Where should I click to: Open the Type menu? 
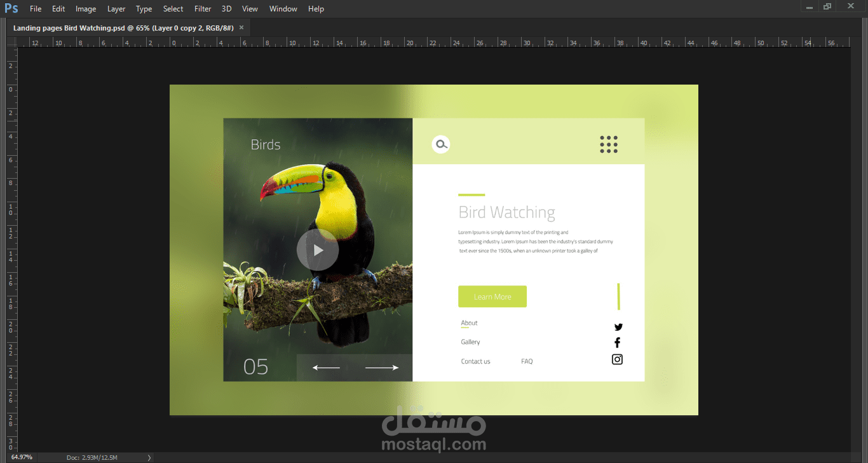tap(144, 9)
